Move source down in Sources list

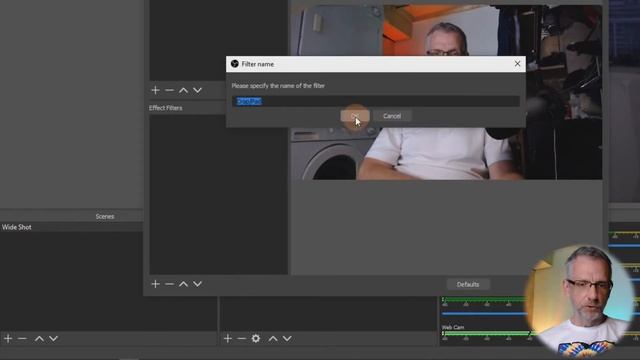point(287,338)
